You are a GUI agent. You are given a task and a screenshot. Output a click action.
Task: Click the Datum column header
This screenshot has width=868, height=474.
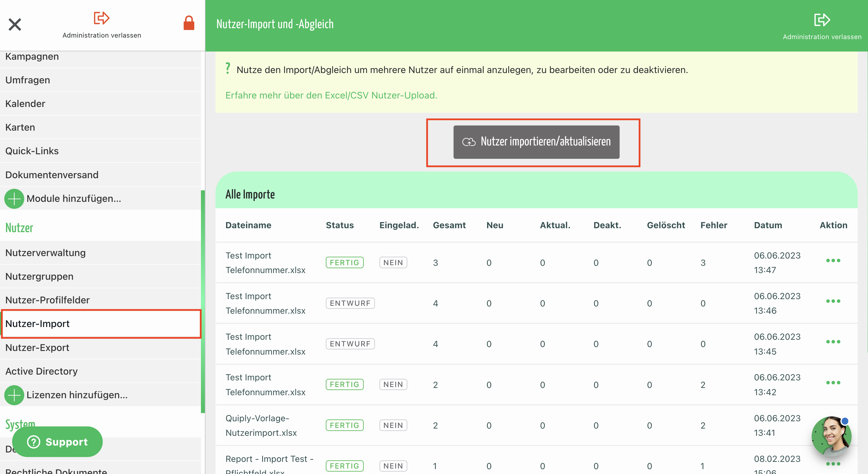(x=768, y=225)
